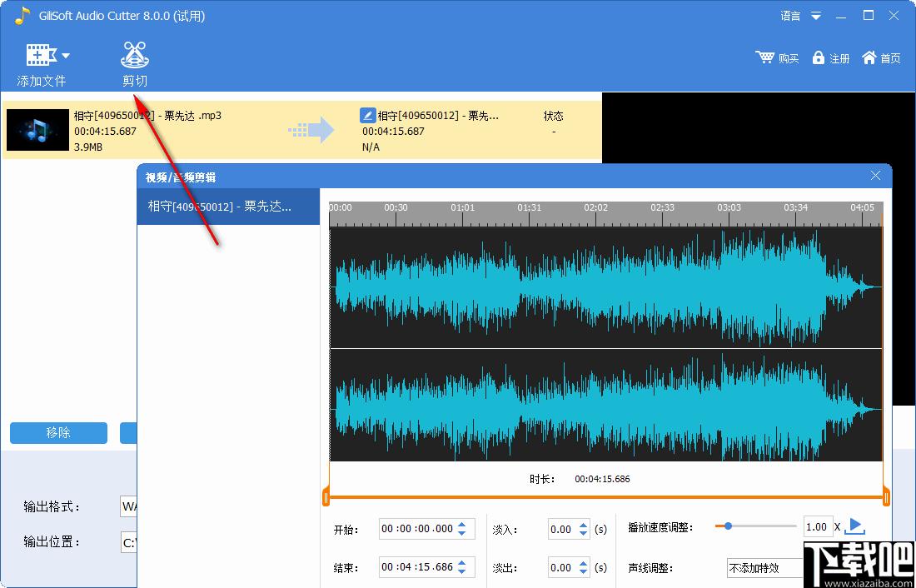The height and width of the screenshot is (588, 916).
Task: Decrease Start time with down arrow
Action: click(x=462, y=533)
